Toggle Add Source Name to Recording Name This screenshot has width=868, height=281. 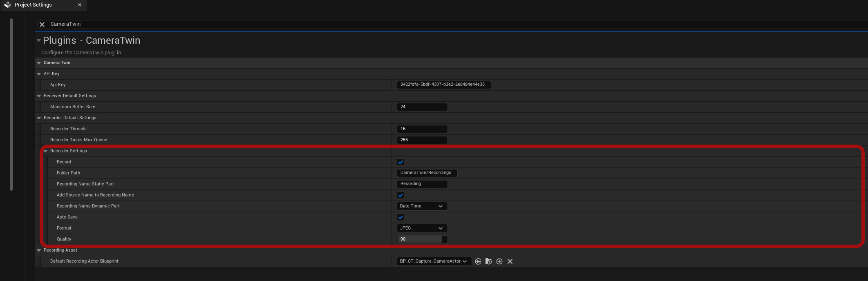[400, 195]
